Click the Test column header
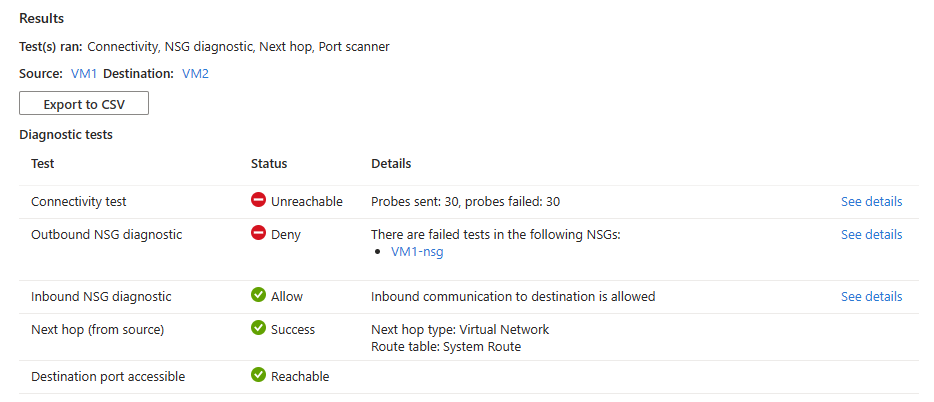 pos(43,164)
